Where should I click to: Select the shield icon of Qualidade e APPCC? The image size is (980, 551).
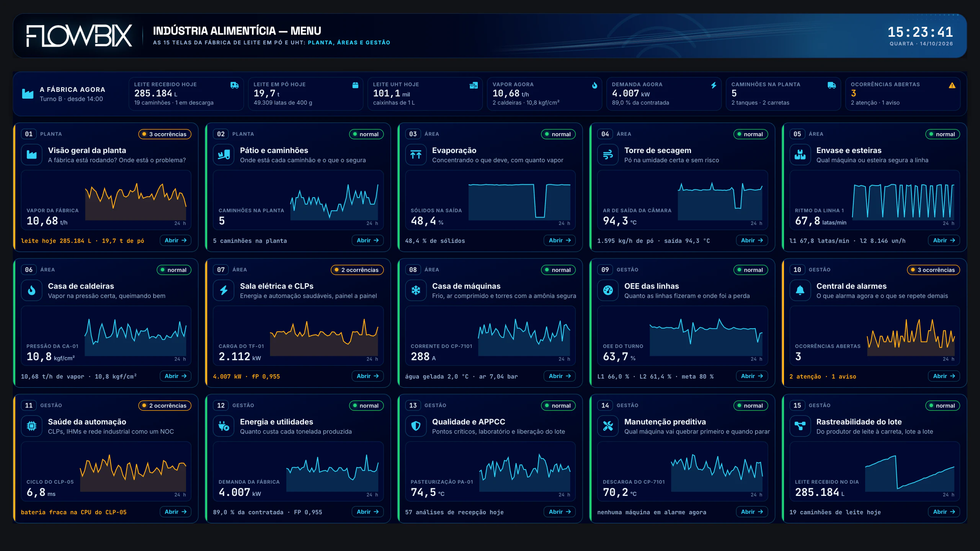[416, 426]
